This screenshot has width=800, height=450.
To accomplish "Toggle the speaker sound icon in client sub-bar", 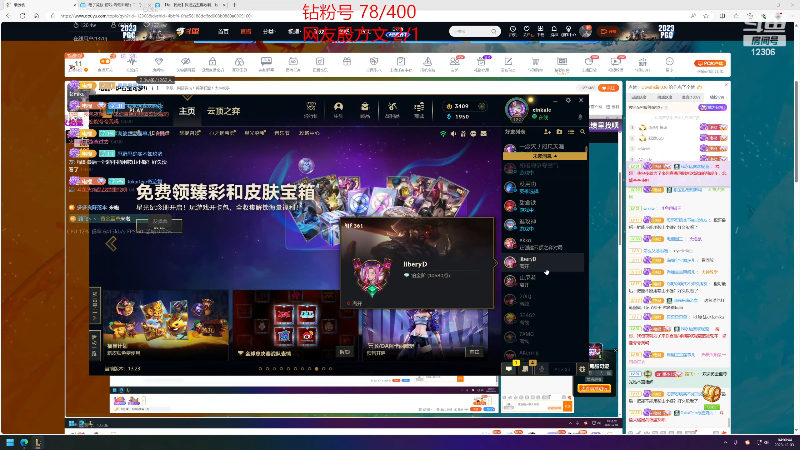I will [453, 134].
